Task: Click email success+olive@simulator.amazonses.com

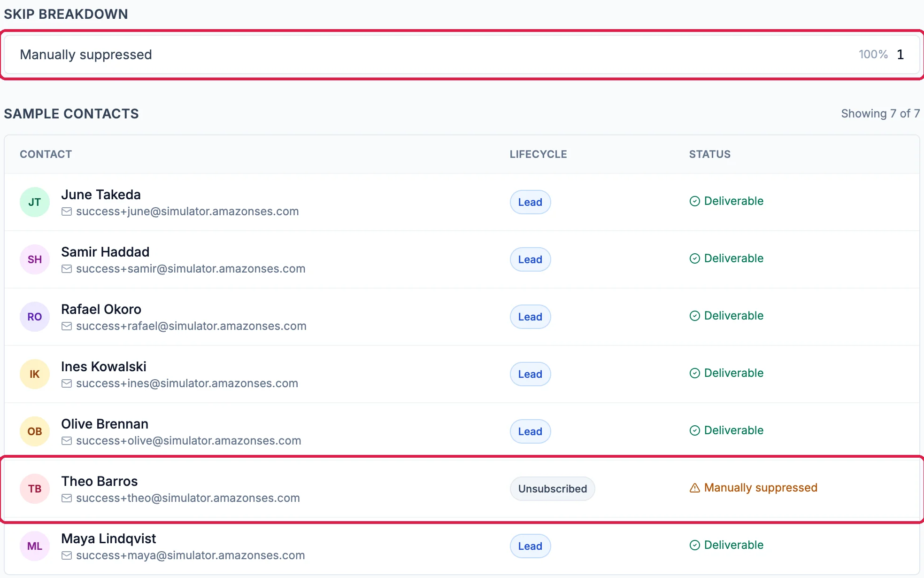Action: (188, 441)
